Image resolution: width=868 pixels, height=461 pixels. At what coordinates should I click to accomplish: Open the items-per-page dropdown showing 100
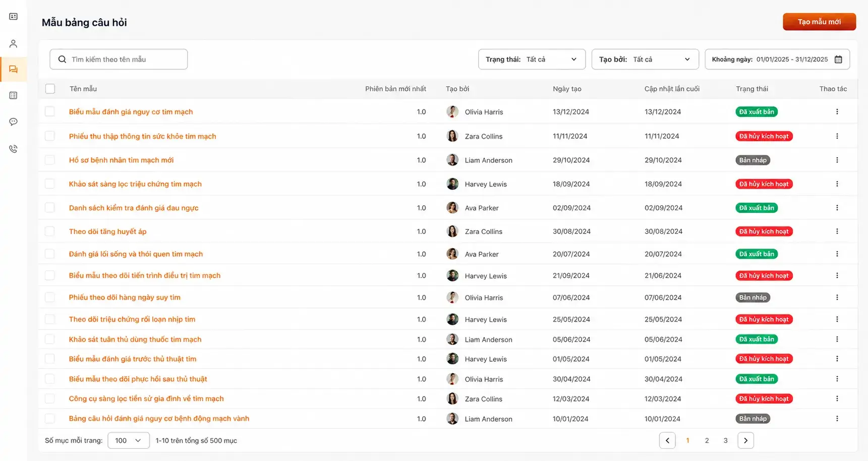click(129, 440)
